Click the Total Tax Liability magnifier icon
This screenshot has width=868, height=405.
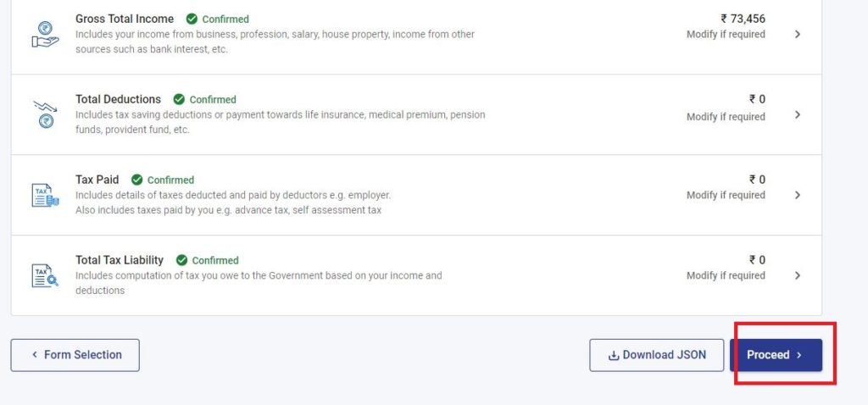click(x=45, y=275)
